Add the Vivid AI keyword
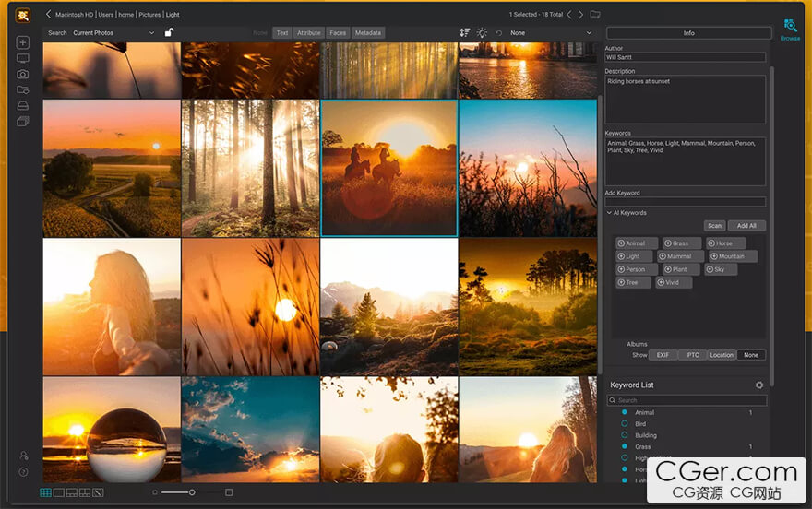 tap(674, 282)
